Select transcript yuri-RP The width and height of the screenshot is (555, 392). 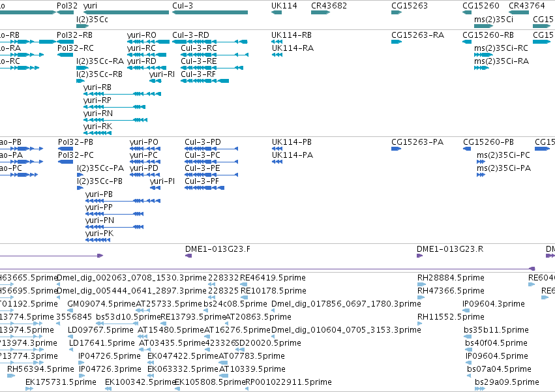(114, 107)
